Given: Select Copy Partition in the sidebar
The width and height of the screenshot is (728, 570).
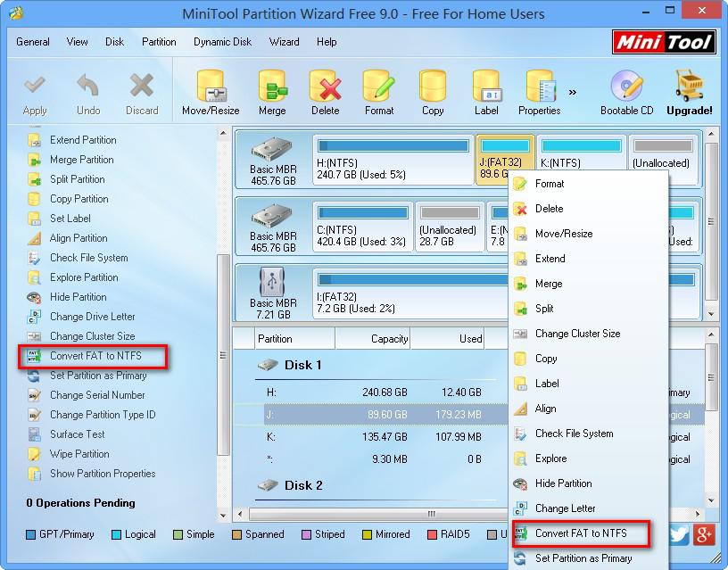Looking at the screenshot, I should [68, 199].
